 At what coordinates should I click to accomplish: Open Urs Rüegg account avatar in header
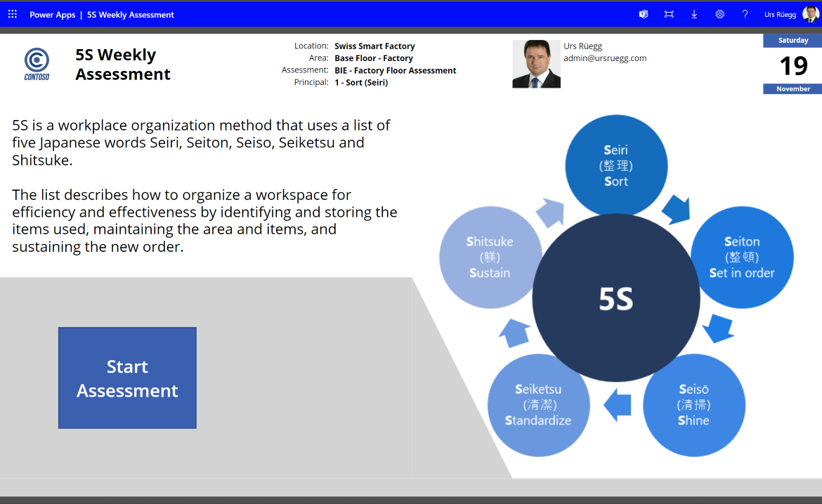(x=811, y=14)
